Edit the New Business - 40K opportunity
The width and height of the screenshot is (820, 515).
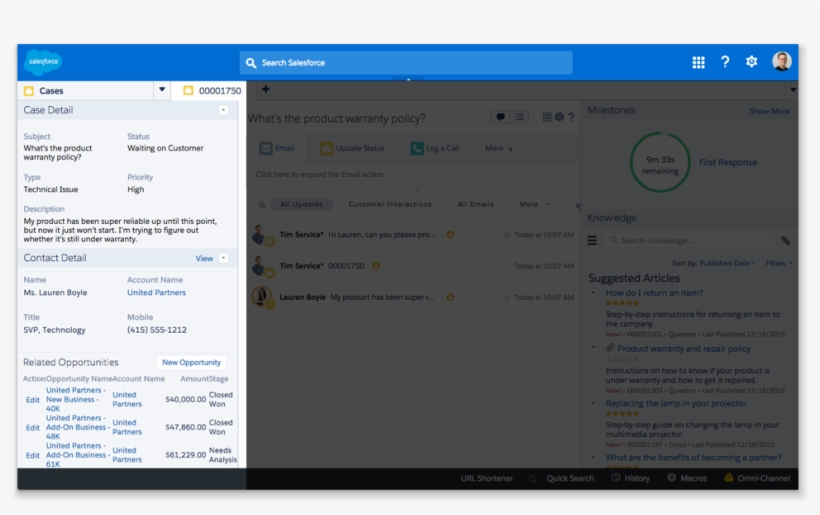click(x=32, y=400)
